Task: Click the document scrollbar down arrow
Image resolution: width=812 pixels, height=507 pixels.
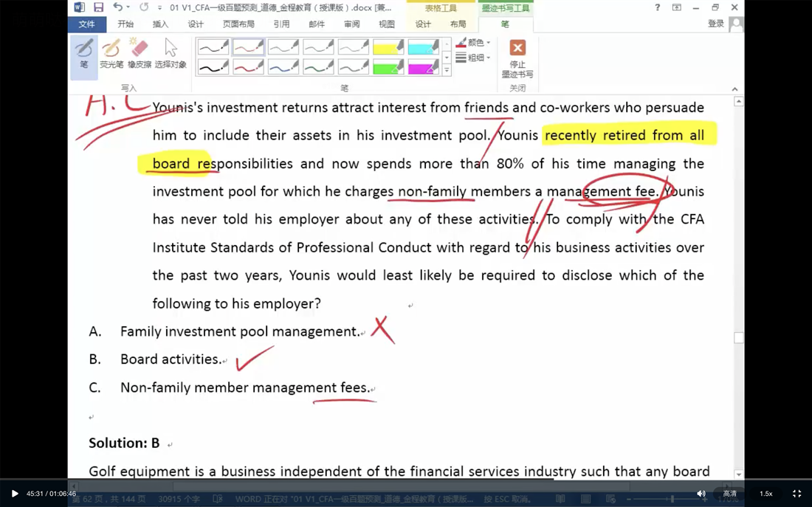Action: 739,474
